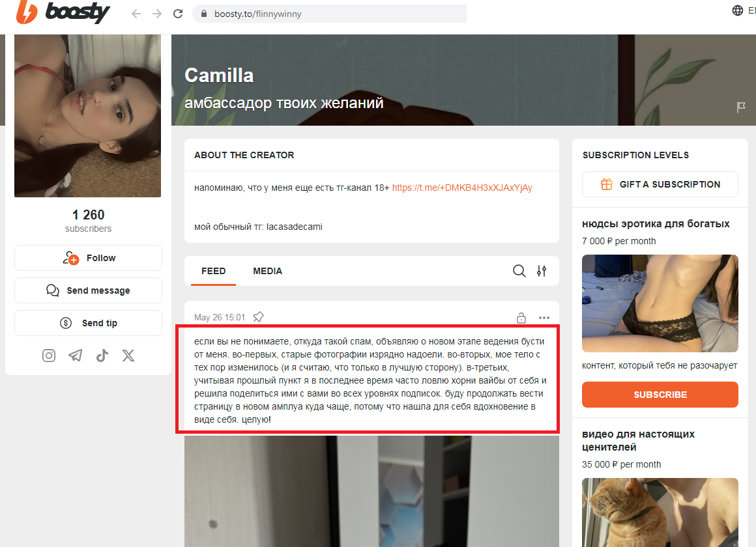Click the report flag icon on banner

pos(741,107)
